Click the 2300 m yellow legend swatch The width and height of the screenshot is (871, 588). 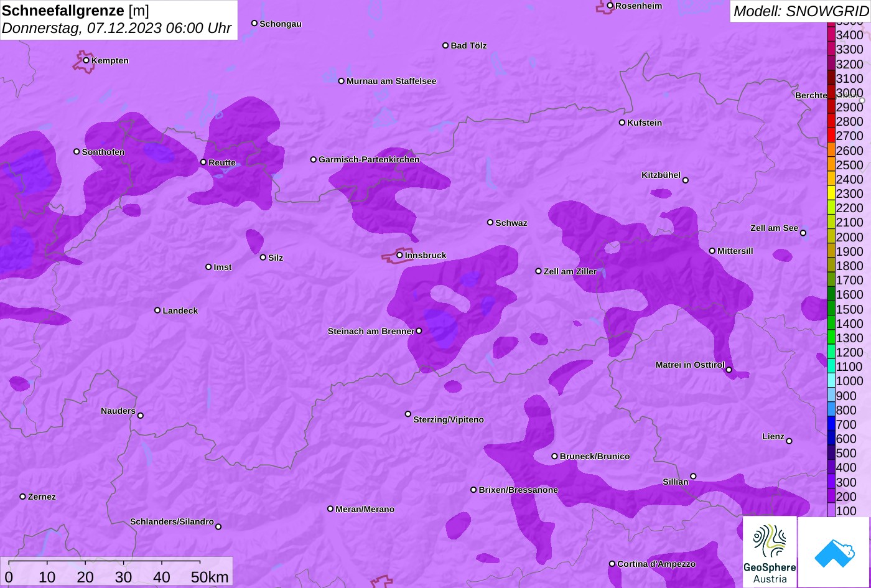click(x=831, y=193)
